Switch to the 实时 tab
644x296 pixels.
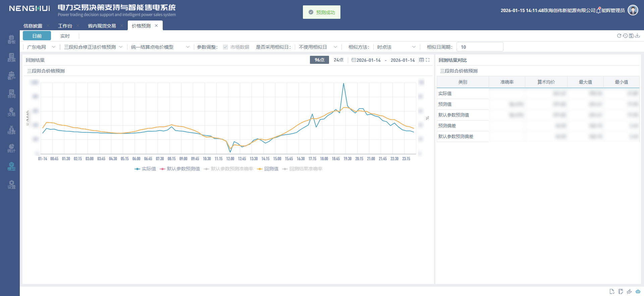point(65,36)
